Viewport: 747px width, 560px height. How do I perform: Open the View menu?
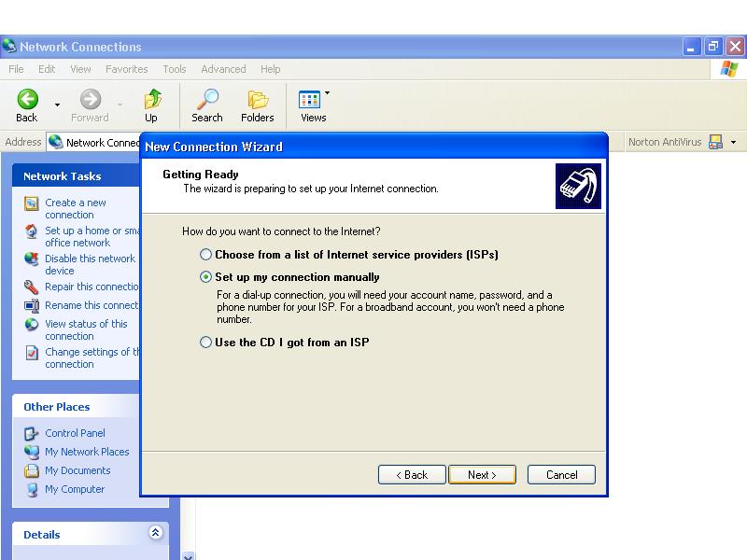(80, 69)
